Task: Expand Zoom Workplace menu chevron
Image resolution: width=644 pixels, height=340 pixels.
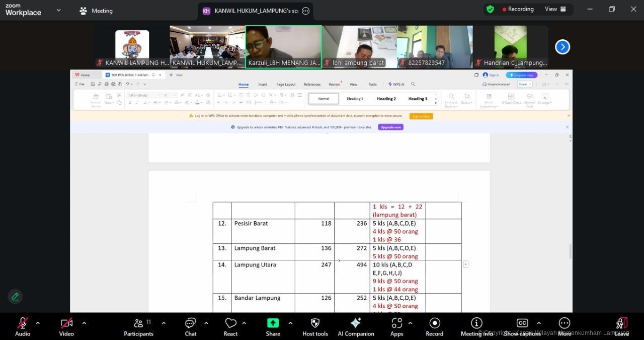Action: coord(59,10)
